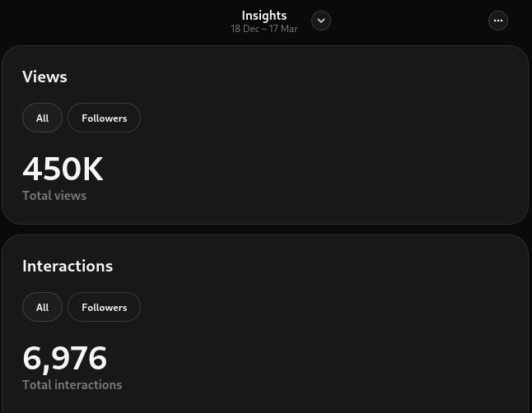The image size is (532, 413).
Task: Click the K suffix of the 450K figure
Action: tap(93, 169)
